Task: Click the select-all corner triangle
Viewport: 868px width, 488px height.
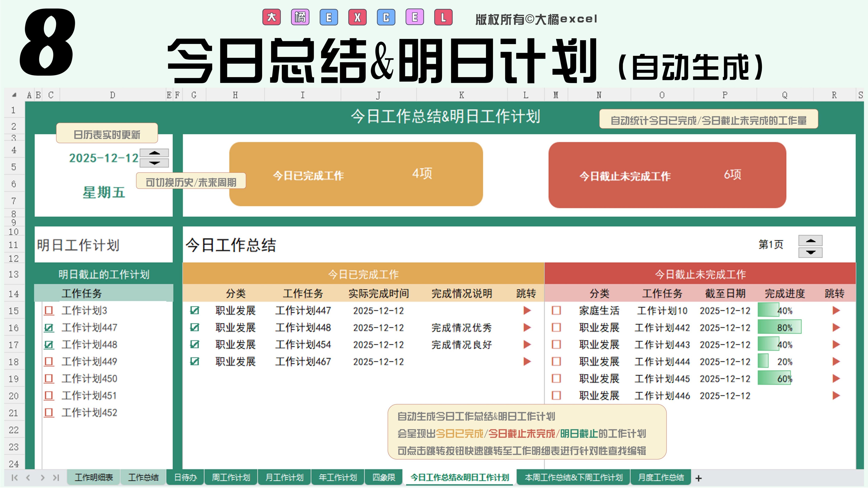Action: click(14, 95)
